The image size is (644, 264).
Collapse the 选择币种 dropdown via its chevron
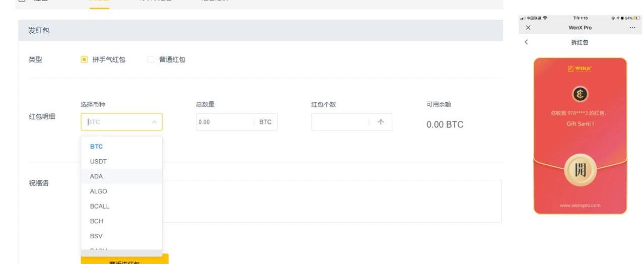coord(154,122)
